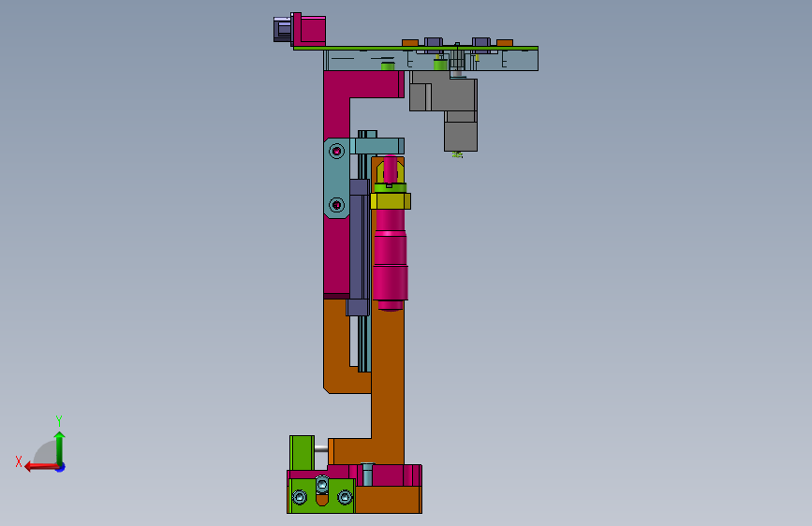Pick the upper screw on the teal bracket
The height and width of the screenshot is (526, 812).
[x=337, y=152]
